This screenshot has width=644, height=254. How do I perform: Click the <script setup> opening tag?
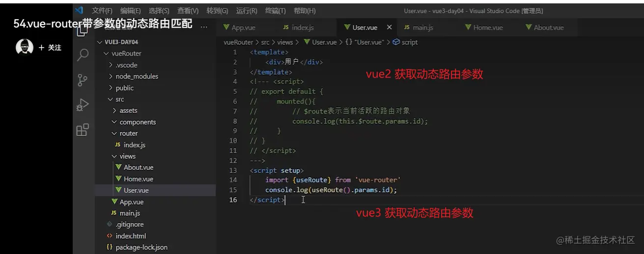click(x=277, y=170)
